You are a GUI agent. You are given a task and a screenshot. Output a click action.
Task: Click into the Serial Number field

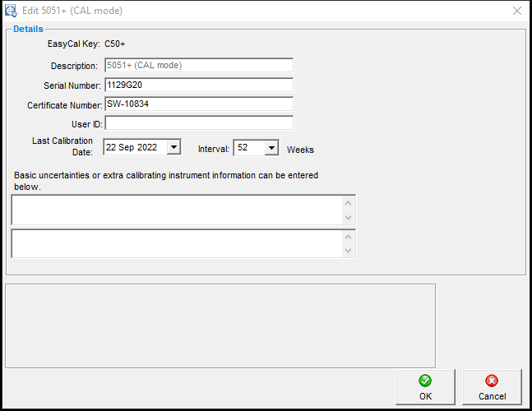[x=198, y=85]
